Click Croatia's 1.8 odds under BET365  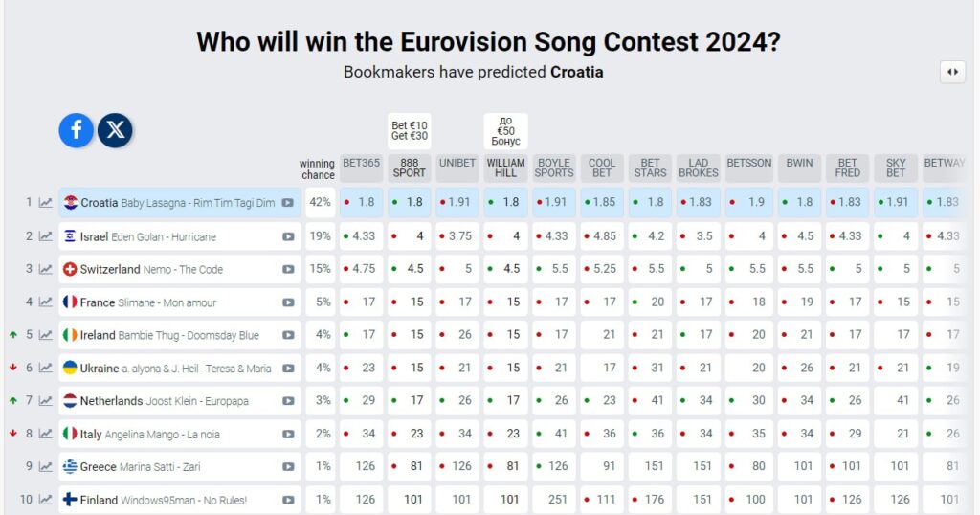pos(362,203)
